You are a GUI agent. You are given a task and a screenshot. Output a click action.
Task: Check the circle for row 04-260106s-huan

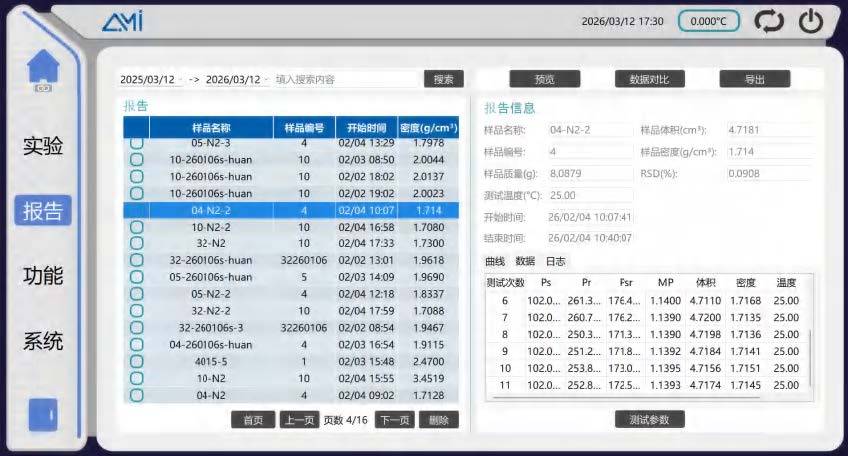[x=137, y=345]
